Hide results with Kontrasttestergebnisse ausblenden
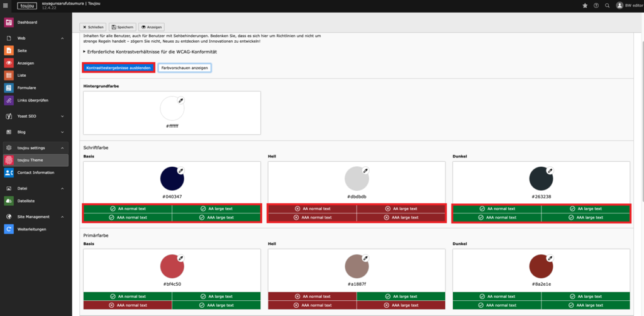Screen dimensions: 644x316 point(118,67)
